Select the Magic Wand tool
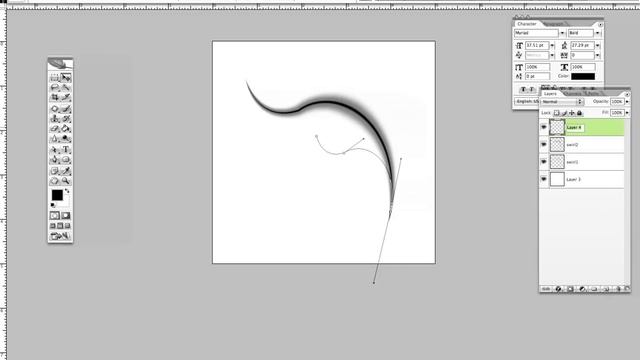Image resolution: width=640 pixels, height=360 pixels. 66,87
